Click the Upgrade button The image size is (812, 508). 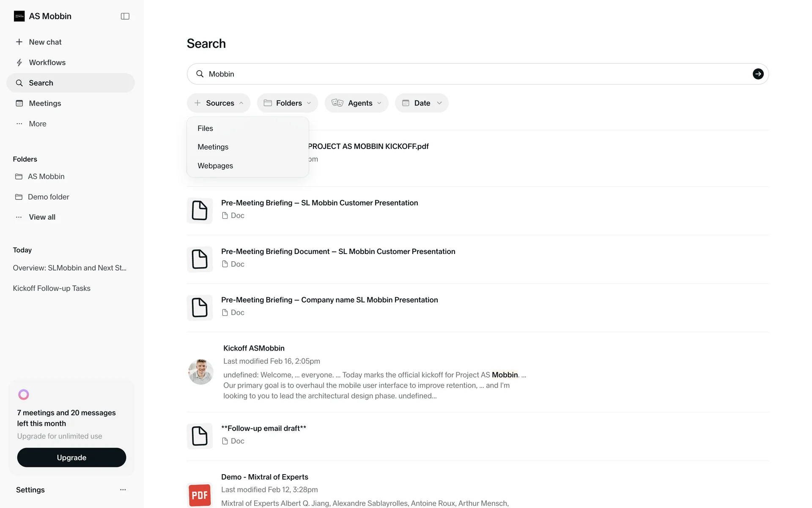click(71, 458)
